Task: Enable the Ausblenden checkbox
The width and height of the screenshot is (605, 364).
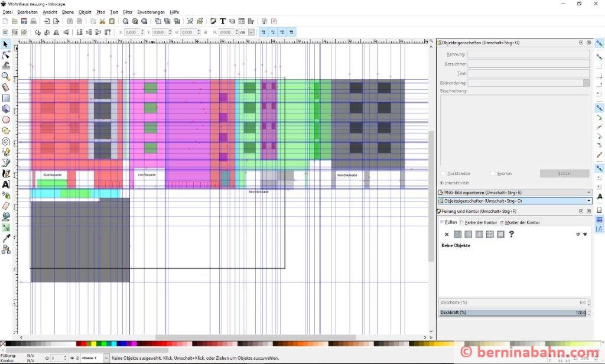Action: [x=444, y=174]
